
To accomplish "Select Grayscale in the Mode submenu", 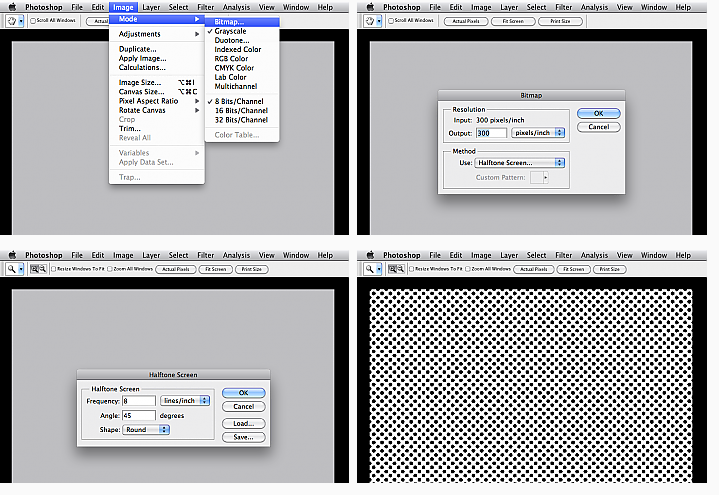I will (x=242, y=31).
